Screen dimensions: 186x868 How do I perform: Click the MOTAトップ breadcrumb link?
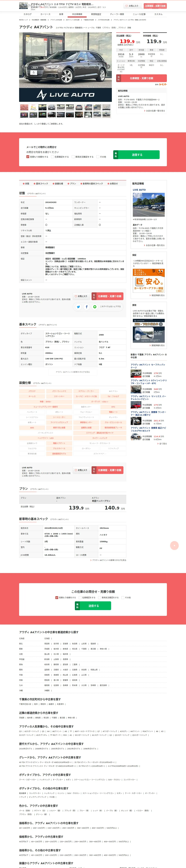23,20
